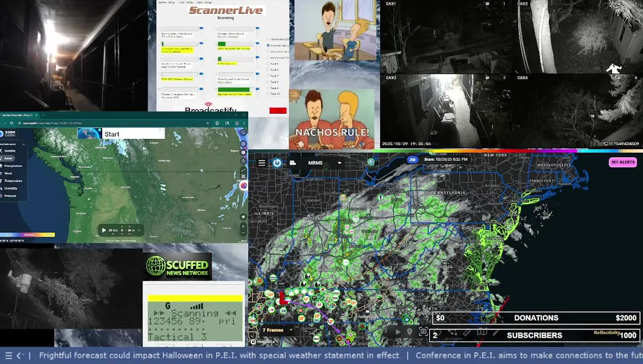The width and height of the screenshot is (643, 364).
Task: Open the Frightful forecast Halloween headline
Action: pos(219,355)
